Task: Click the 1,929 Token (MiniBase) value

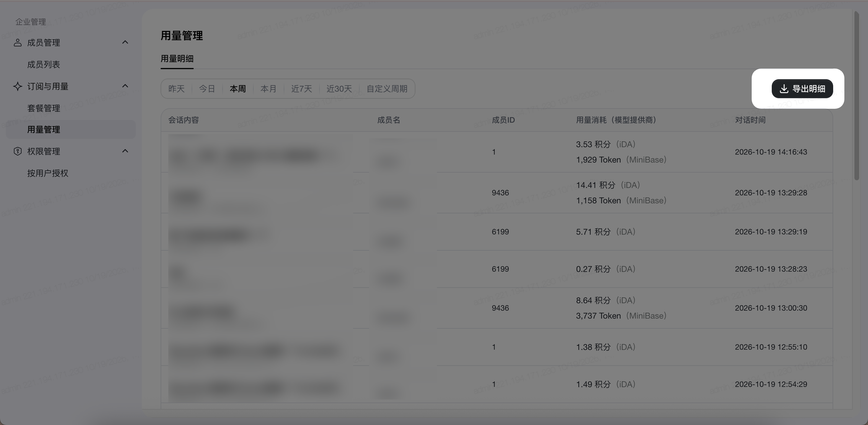Action: pos(621,160)
